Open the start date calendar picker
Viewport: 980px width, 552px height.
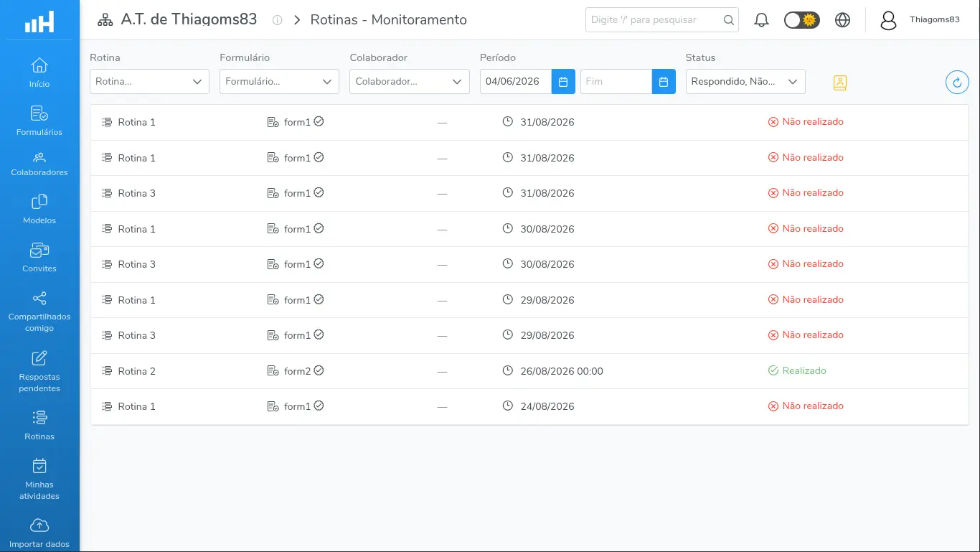click(x=563, y=81)
